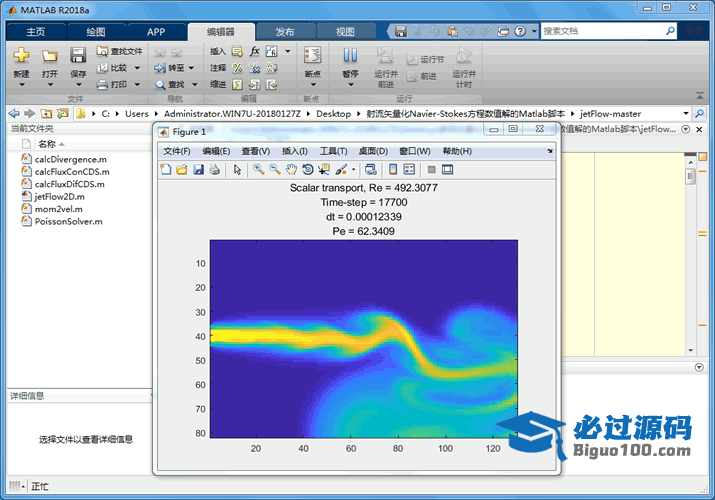The height and width of the screenshot is (500, 715).
Task: Select jetFlow2D.m in the file list
Action: (60, 196)
